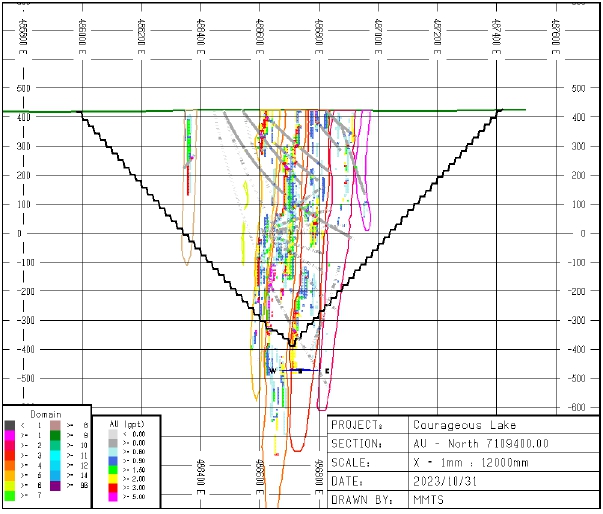The height and width of the screenshot is (514, 603).
Task: Click the 'Domain' legend title
Action: pyautogui.click(x=45, y=413)
